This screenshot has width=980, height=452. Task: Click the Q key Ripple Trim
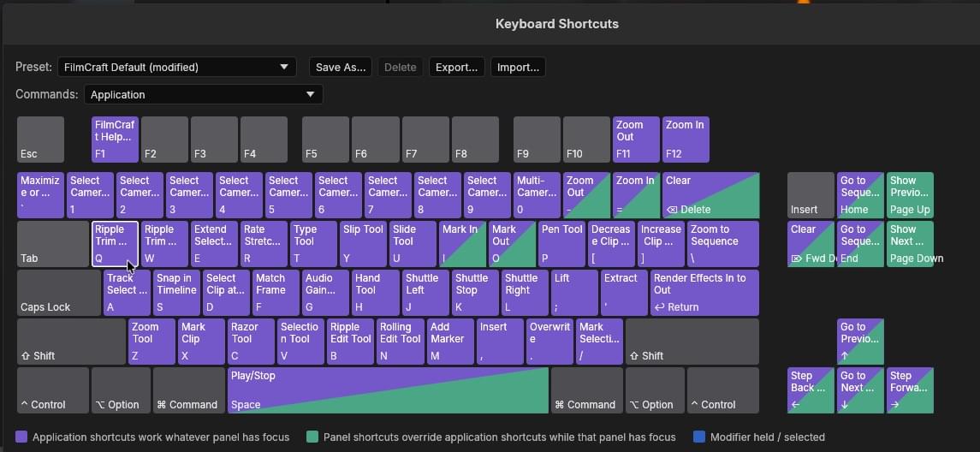coord(115,244)
